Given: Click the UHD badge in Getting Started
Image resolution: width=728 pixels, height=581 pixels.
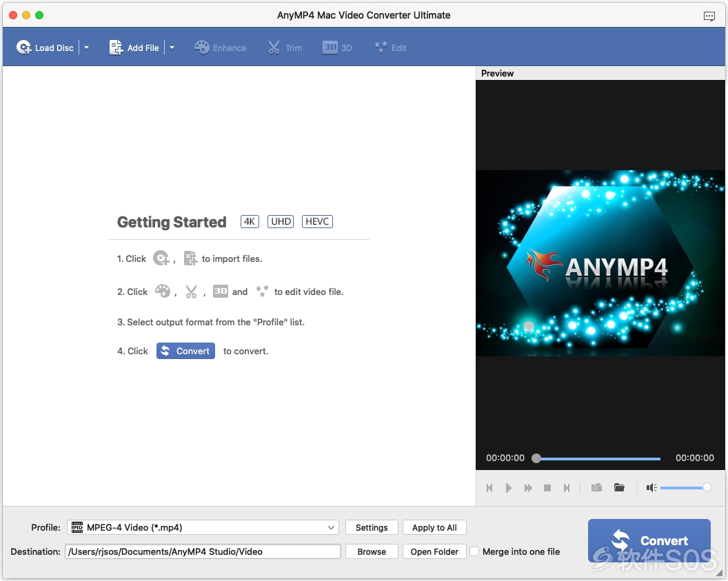Looking at the screenshot, I should (281, 221).
